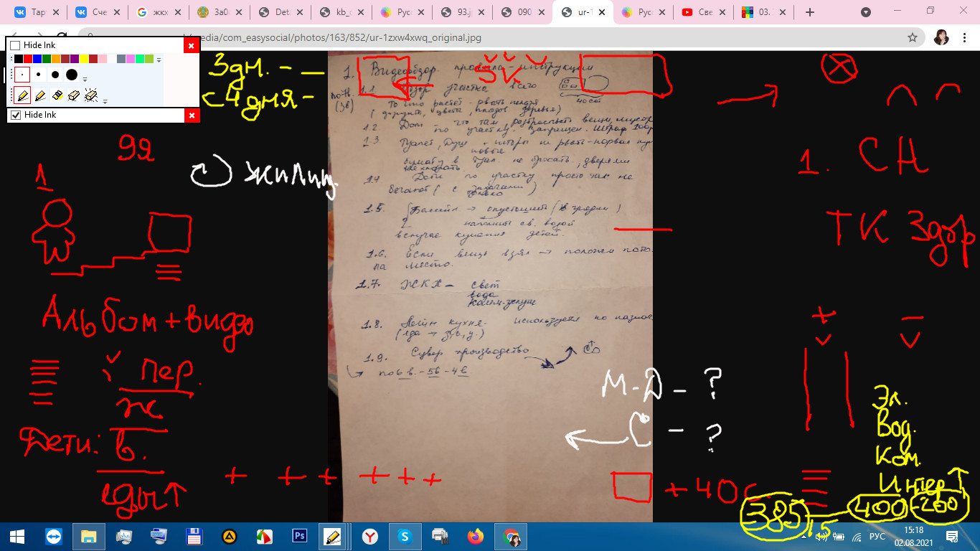980x551 pixels.
Task: Pick the smallest pen thickness dot
Action: [22, 75]
